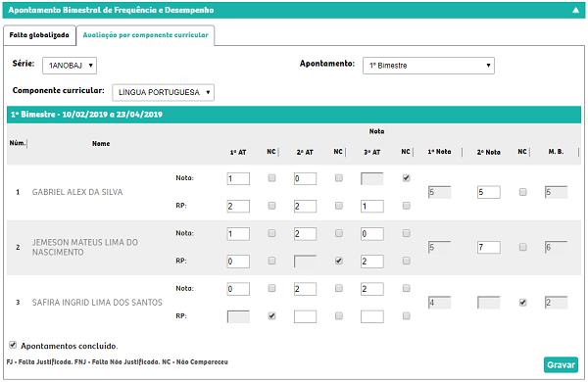Click Jemeson's 2ª Nota input field
The height and width of the screenshot is (382, 588).
tap(489, 247)
